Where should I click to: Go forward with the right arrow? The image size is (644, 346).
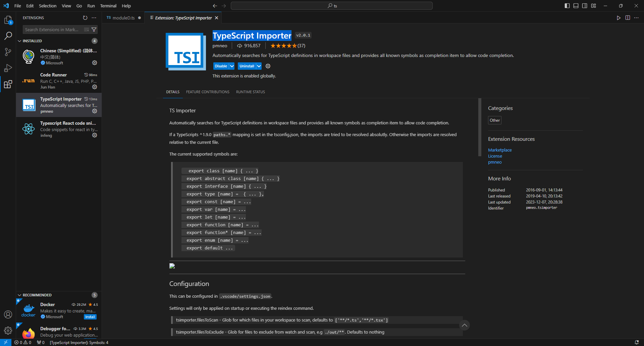pyautogui.click(x=224, y=6)
